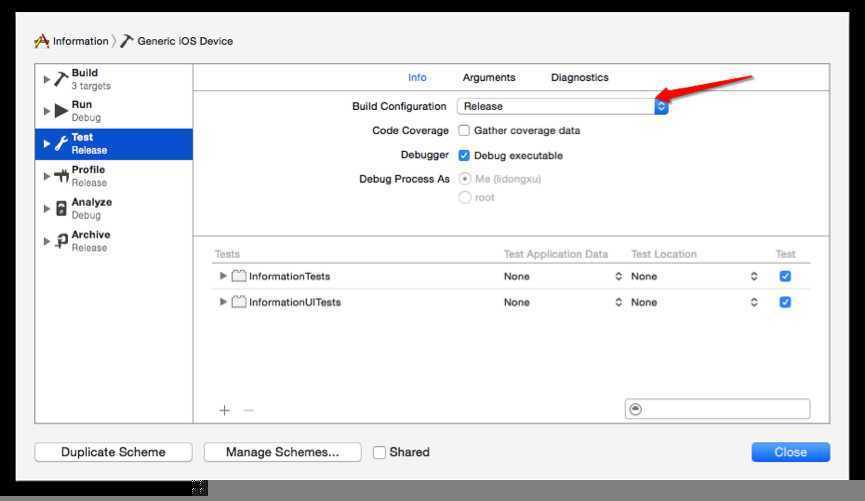Expand the InformationTests tree row
Image resolution: width=865 pixels, height=501 pixels.
click(x=223, y=276)
